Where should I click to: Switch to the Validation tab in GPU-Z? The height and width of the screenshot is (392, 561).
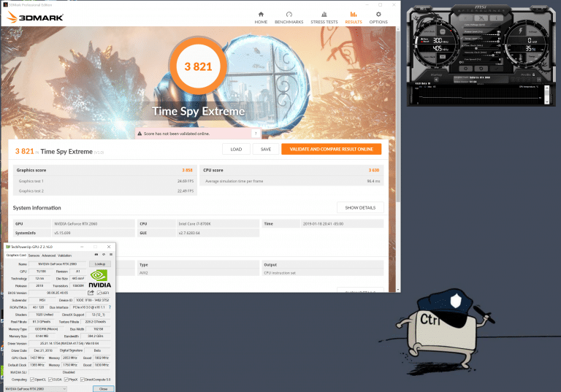point(65,255)
